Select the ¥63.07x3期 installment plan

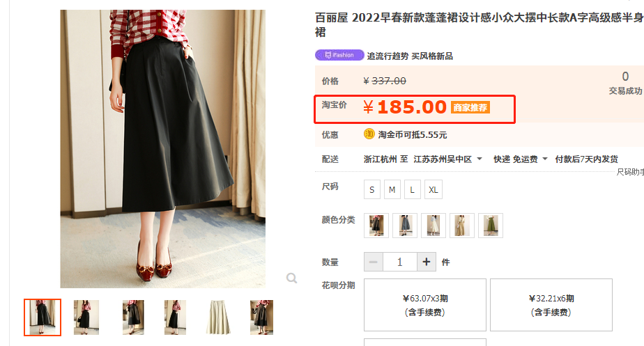(425, 305)
